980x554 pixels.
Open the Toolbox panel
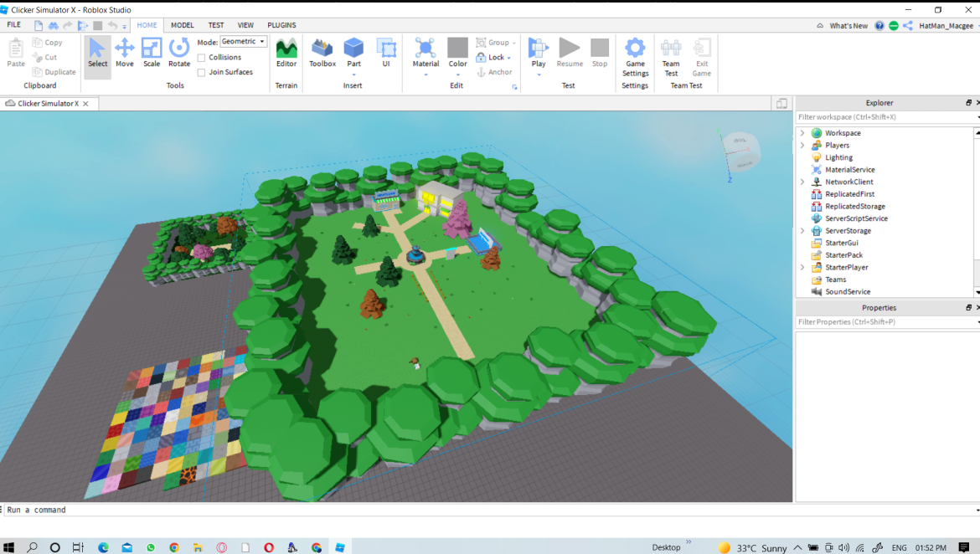322,53
